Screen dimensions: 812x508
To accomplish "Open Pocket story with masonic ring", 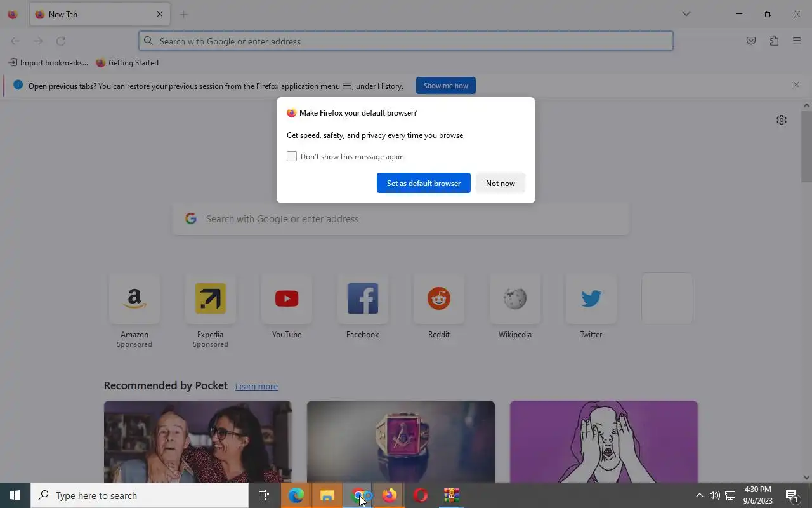I will [x=401, y=441].
